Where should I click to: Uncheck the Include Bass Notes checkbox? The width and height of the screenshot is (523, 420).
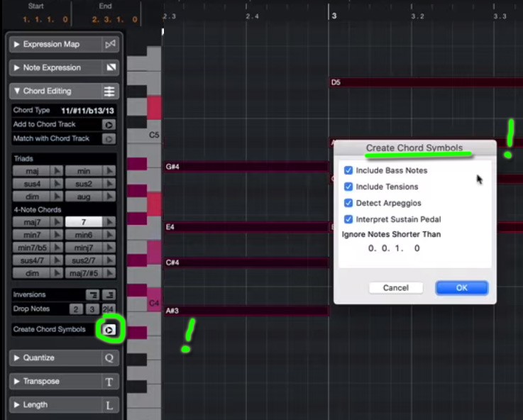point(348,170)
